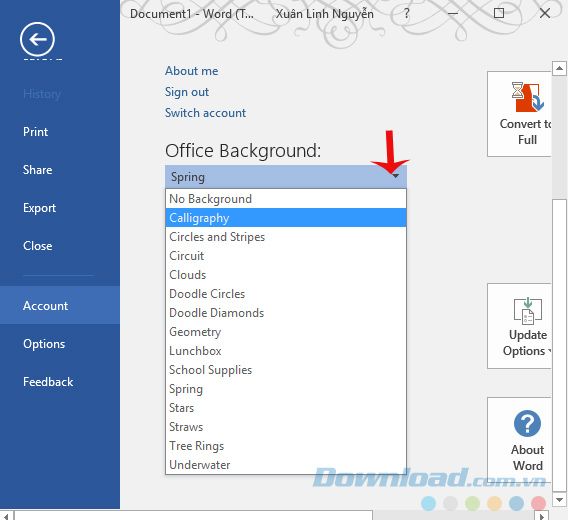Select Geometry background
568x520 pixels.
click(x=286, y=332)
